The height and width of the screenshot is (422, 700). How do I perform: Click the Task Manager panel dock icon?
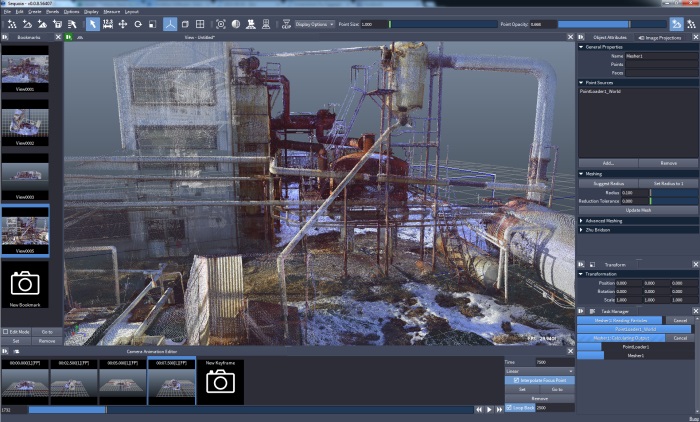581,311
